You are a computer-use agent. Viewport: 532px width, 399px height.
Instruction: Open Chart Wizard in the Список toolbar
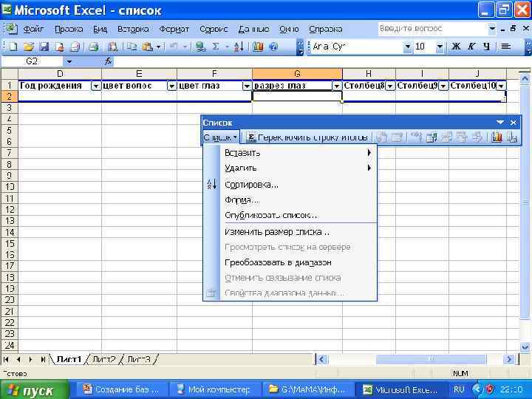tap(497, 137)
